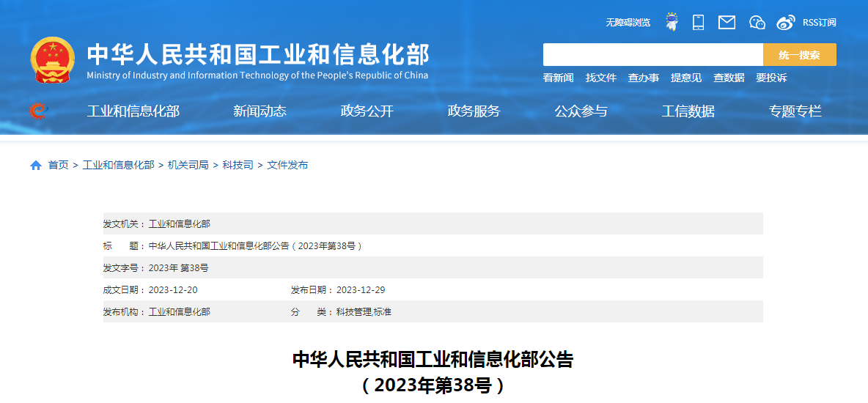Click 科技司 in the breadcrumb

tap(238, 166)
